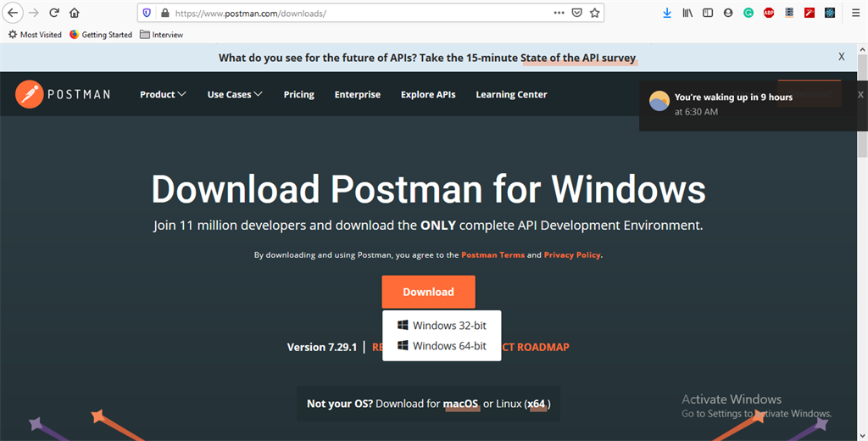Save page to Pocket icon
Image resolution: width=868 pixels, height=441 pixels.
coord(576,13)
